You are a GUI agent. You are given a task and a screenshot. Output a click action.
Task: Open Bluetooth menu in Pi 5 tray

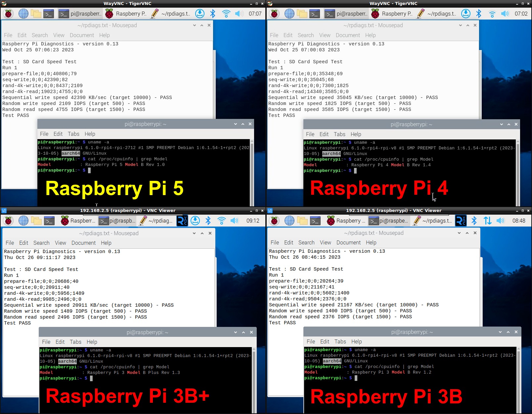[213, 14]
